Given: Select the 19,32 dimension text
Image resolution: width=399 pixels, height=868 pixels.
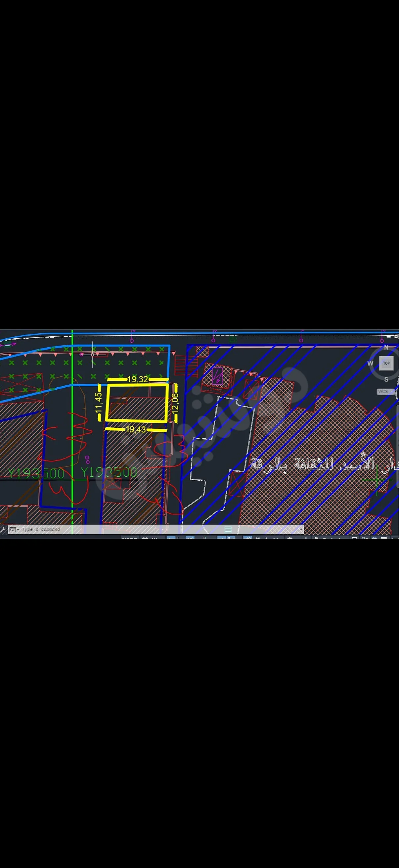Looking at the screenshot, I should click(137, 379).
